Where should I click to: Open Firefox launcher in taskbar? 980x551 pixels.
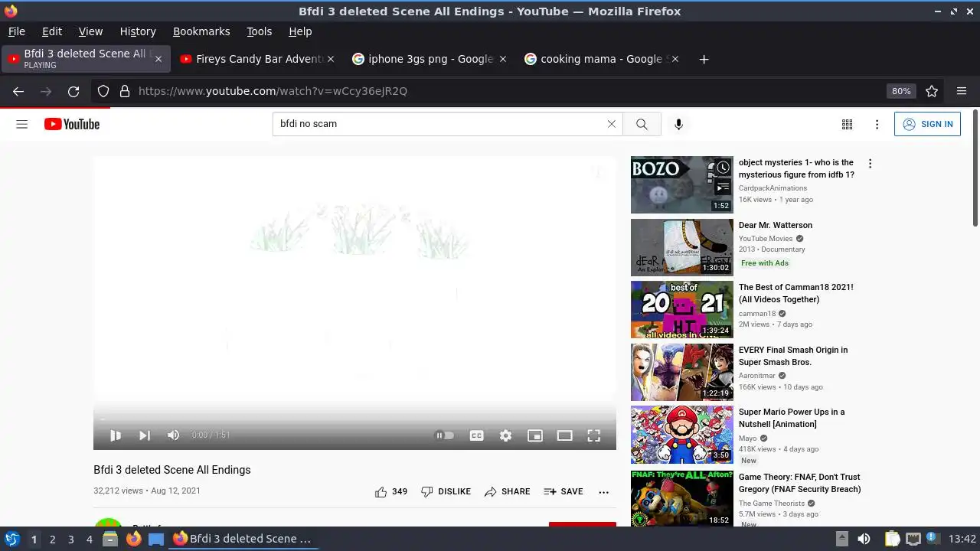pos(133,539)
